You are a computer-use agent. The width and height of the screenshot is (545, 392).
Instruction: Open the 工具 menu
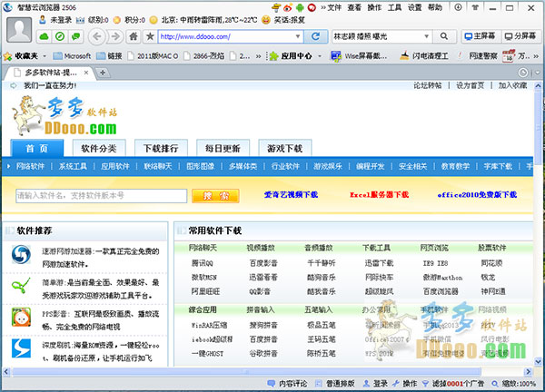[x=395, y=7]
